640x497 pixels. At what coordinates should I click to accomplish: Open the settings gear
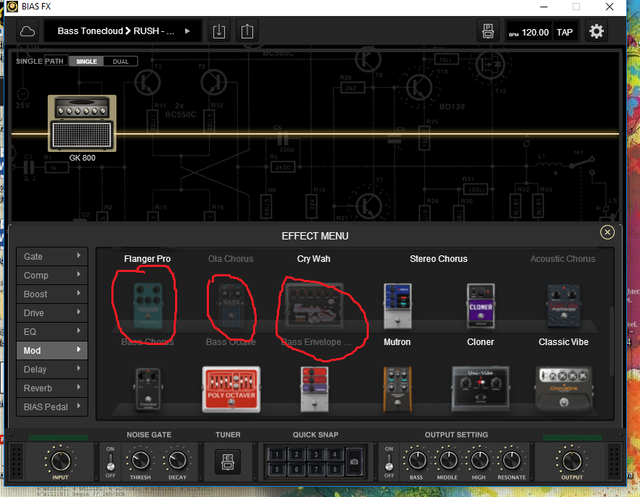[x=596, y=31]
